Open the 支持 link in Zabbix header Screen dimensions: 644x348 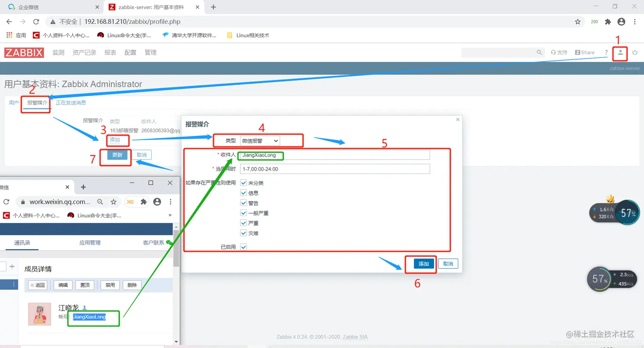pyautogui.click(x=559, y=52)
